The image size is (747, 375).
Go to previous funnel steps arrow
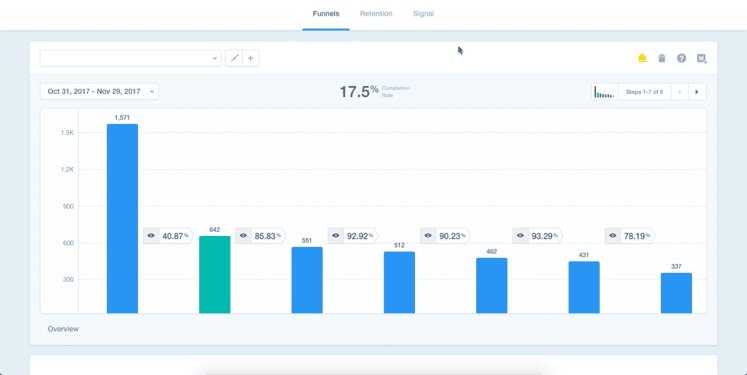pos(679,91)
